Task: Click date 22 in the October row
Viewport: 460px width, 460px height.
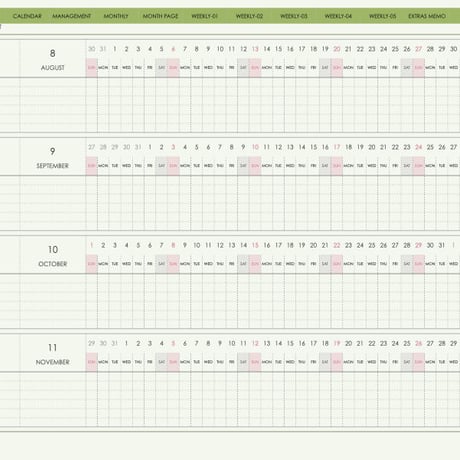Action: (x=337, y=245)
